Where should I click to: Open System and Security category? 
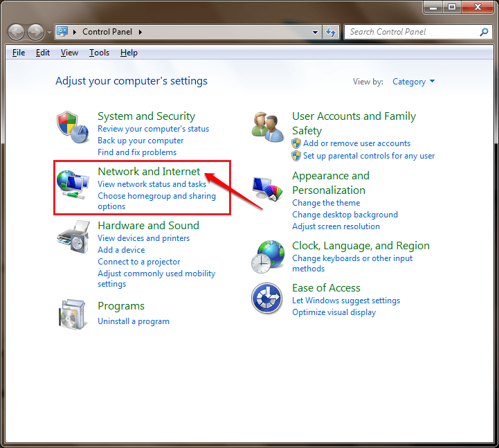point(147,116)
